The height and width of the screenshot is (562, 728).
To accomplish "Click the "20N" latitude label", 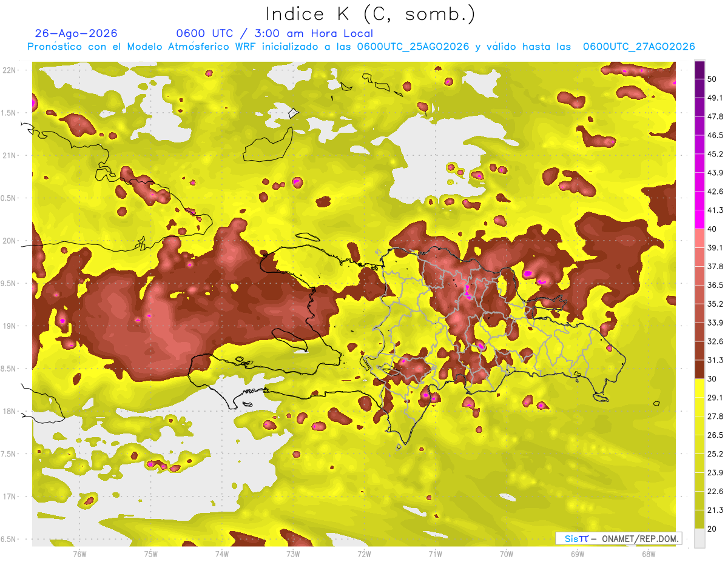I will tap(8, 241).
